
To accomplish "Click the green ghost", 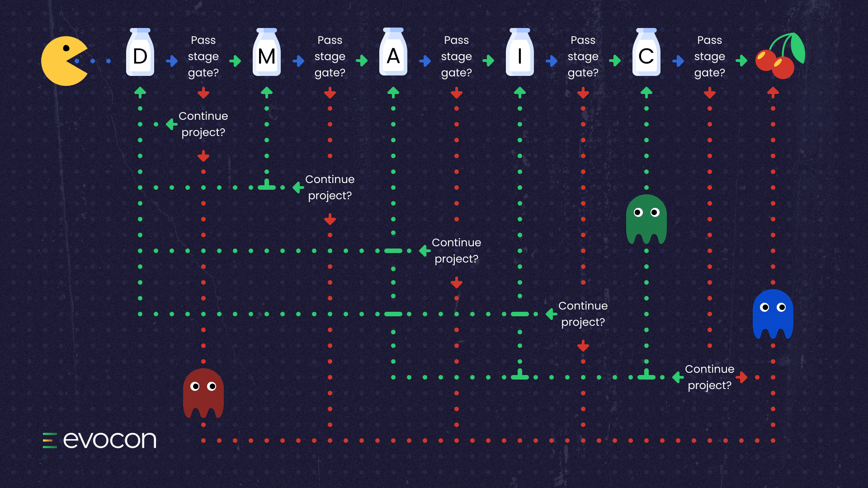I will (x=646, y=219).
